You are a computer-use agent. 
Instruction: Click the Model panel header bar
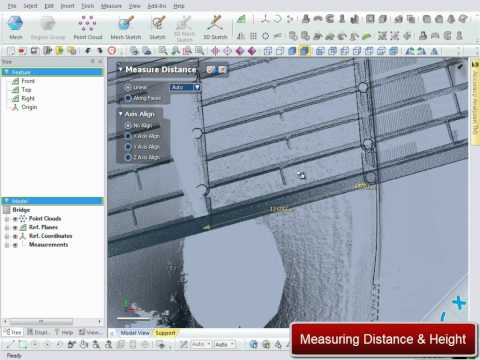point(53,201)
